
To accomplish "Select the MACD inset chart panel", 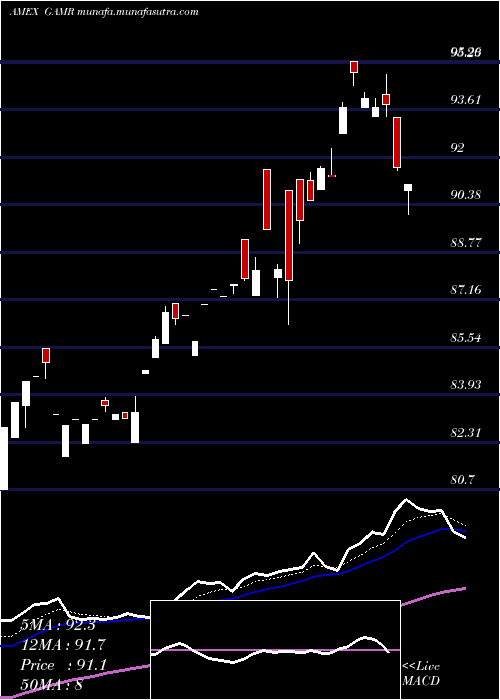I will pyautogui.click(x=275, y=650).
